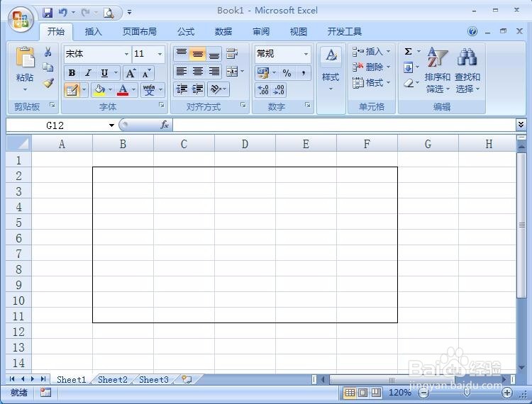
Task: Click the phonetic guide wén icon
Action: (x=149, y=90)
